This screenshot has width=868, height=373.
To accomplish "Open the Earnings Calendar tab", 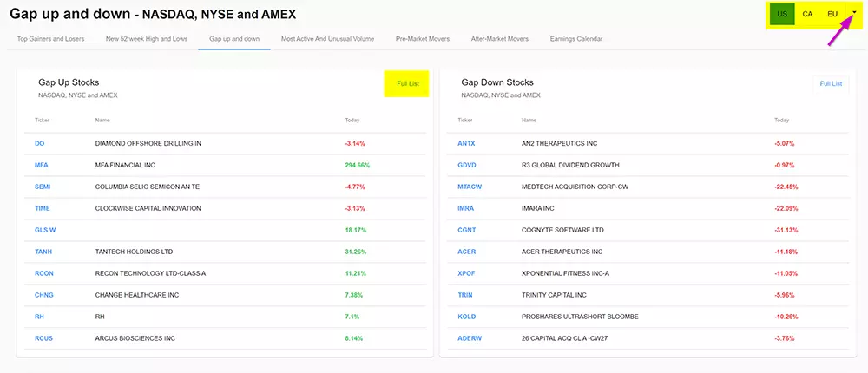I will 576,39.
